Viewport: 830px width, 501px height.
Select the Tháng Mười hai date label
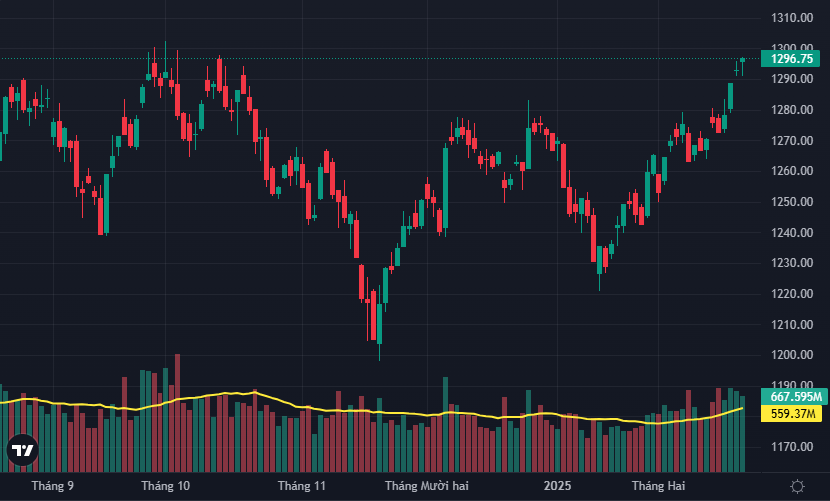point(427,486)
